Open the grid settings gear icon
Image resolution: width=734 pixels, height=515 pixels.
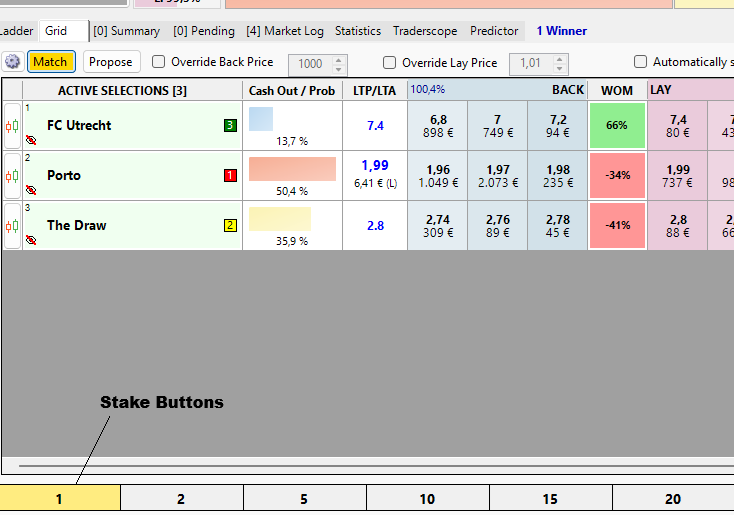pyautogui.click(x=12, y=62)
